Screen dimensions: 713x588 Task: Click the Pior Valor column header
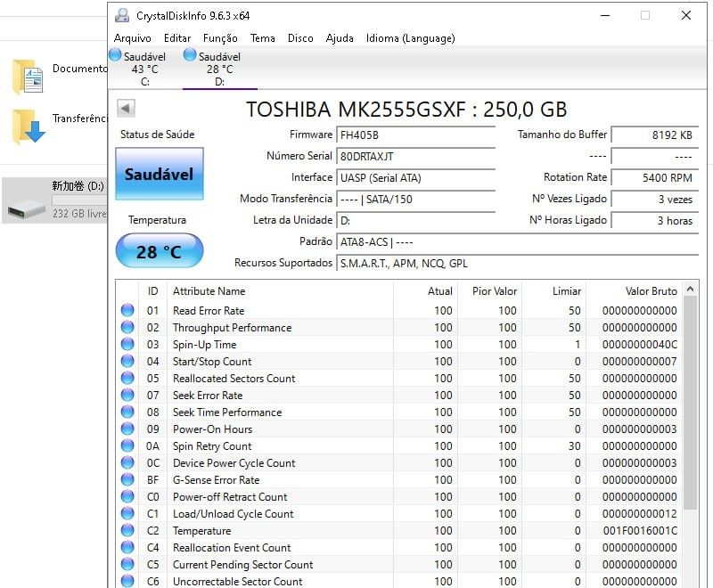489,291
